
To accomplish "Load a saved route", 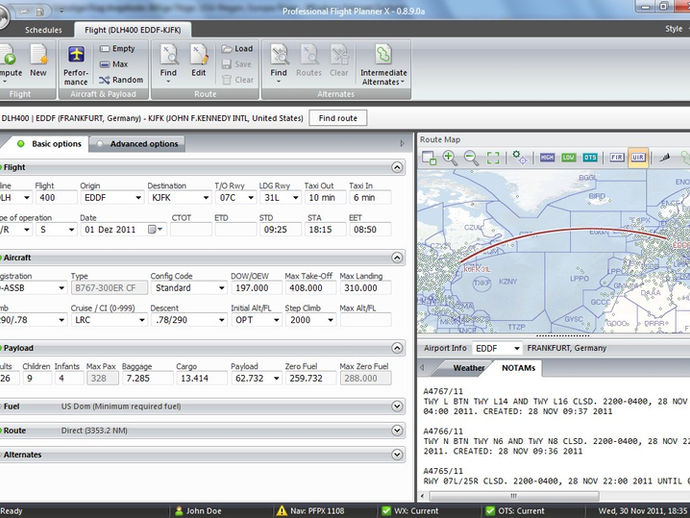I will [x=237, y=48].
